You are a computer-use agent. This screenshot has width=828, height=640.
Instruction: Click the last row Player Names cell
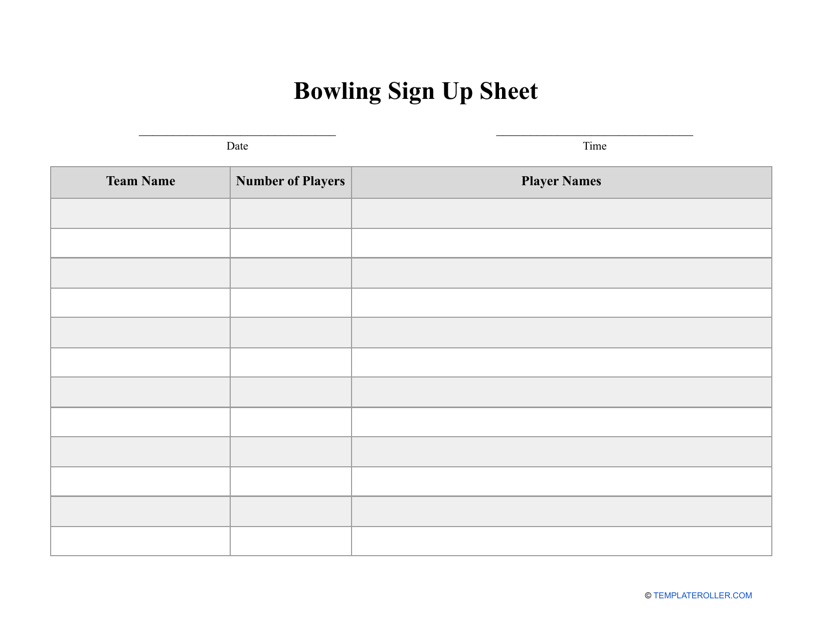pos(561,541)
